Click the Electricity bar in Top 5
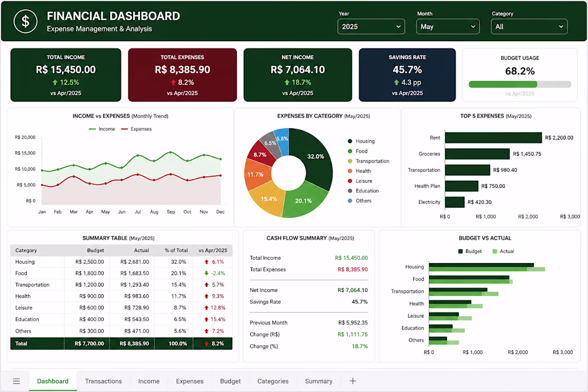Image resolution: width=588 pixels, height=392 pixels. (x=455, y=202)
